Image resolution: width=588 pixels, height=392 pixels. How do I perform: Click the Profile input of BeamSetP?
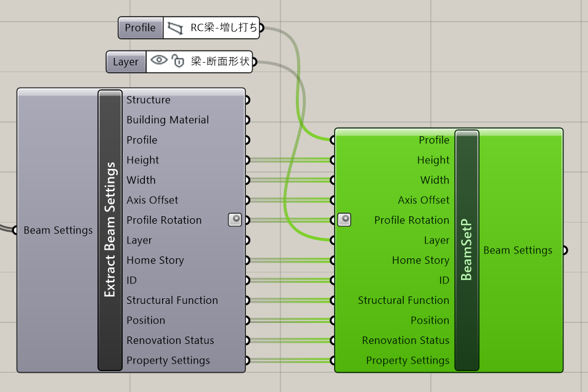pos(434,140)
